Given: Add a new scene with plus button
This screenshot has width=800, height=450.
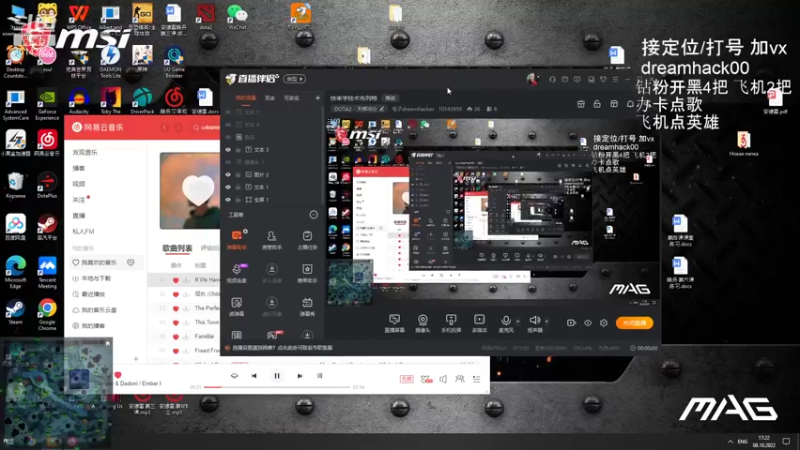Looking at the screenshot, I should coord(317,98).
